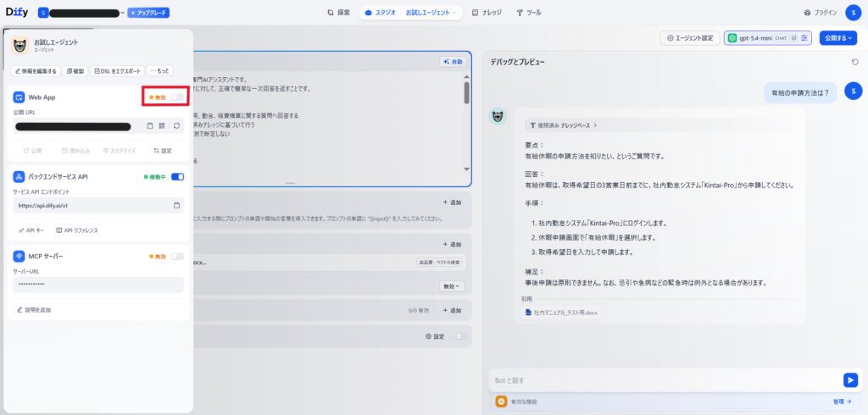Click the user S avatar in chat
The width and height of the screenshot is (868, 415).
(854, 90)
